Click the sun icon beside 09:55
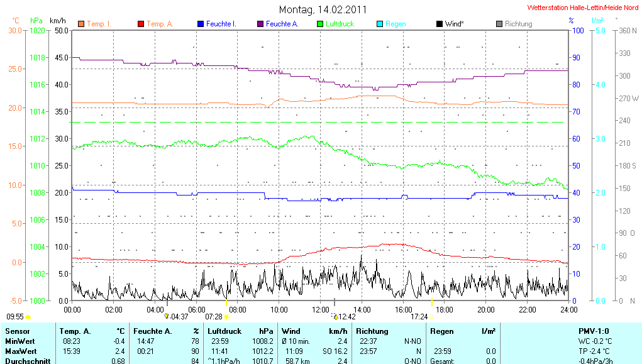 (28, 317)
